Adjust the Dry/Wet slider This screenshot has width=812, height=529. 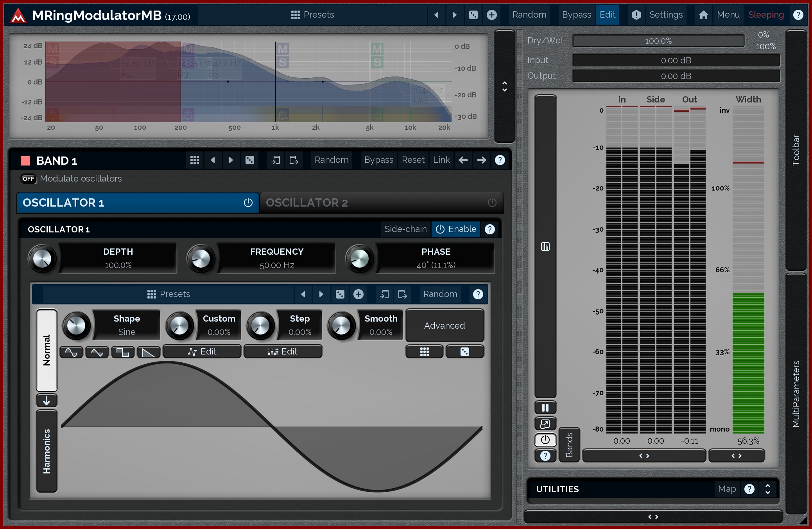[658, 41]
